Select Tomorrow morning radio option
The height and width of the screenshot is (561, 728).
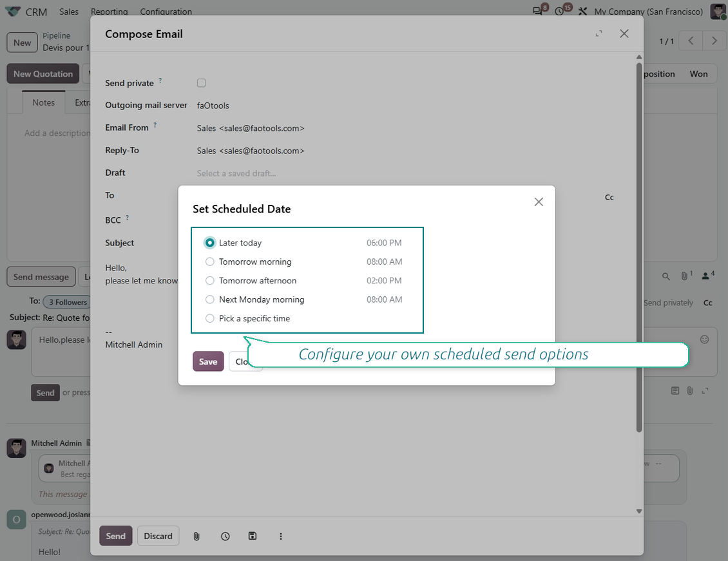210,261
